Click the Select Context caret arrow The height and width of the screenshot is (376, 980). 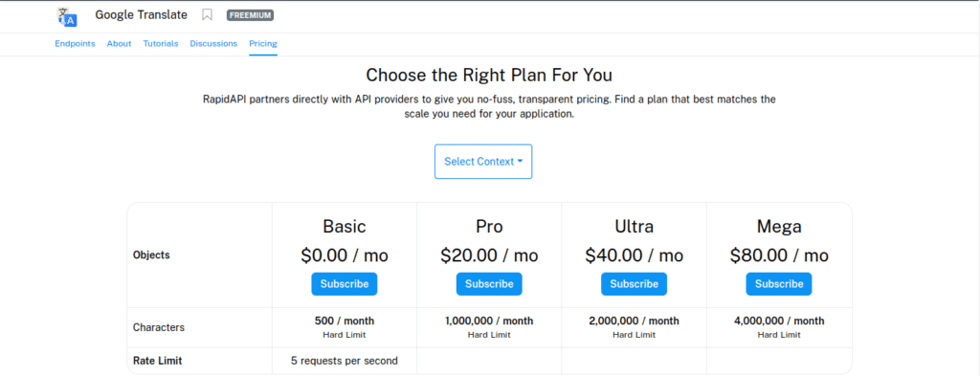coord(520,161)
